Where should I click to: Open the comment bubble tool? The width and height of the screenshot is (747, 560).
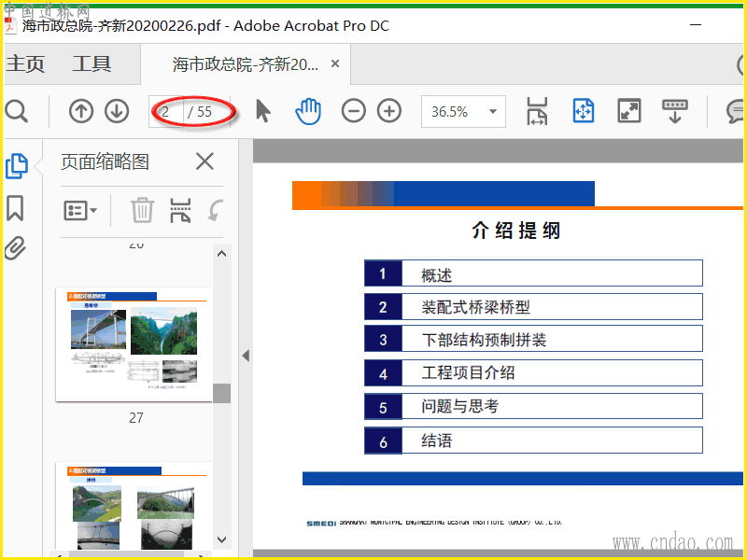tap(735, 111)
